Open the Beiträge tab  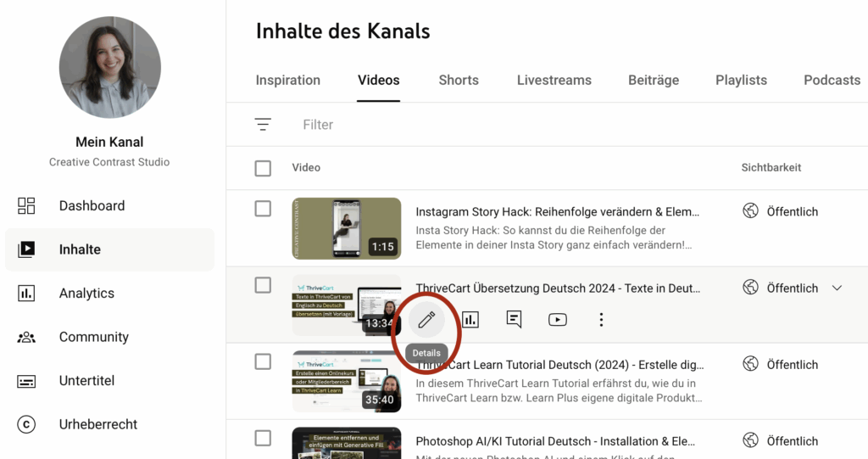click(654, 81)
